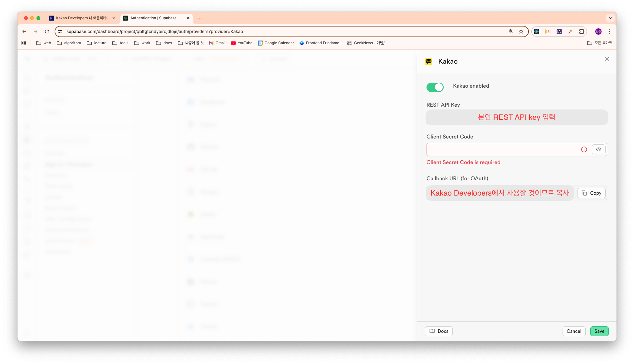Save the Kakao provider settings
Image resolution: width=634 pixels, height=364 pixels.
(x=599, y=331)
